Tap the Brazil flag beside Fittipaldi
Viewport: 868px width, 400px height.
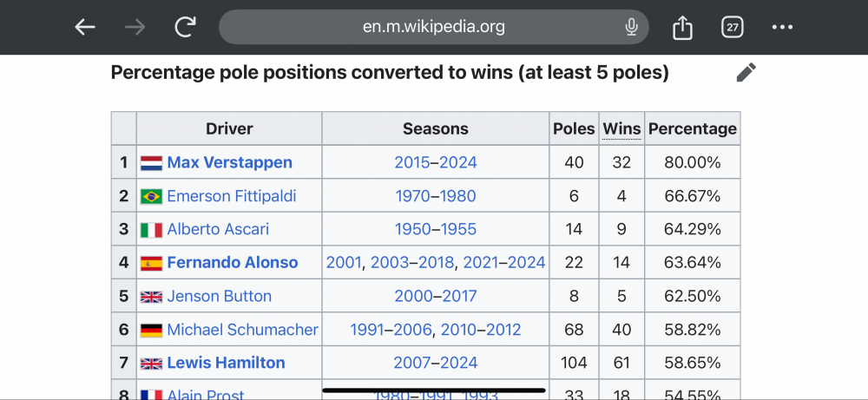[x=152, y=196]
